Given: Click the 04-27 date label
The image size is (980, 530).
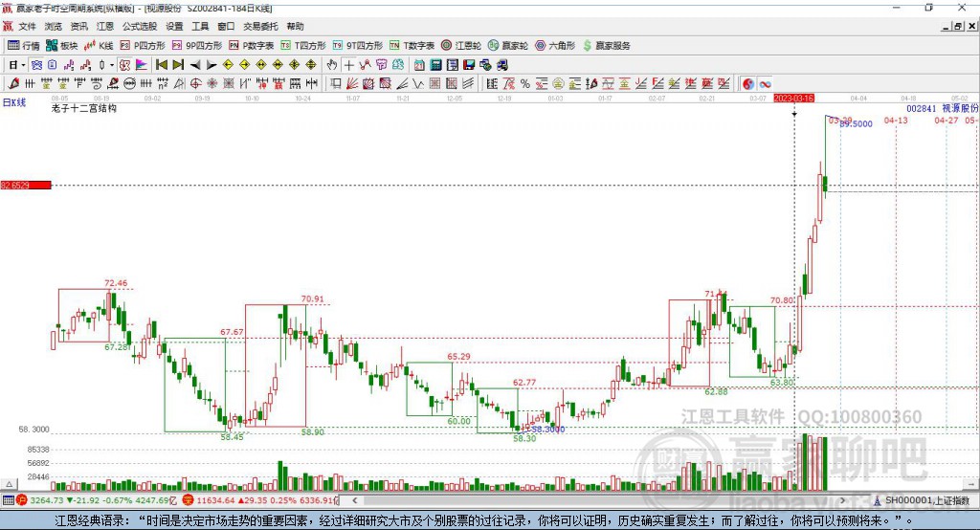Looking at the screenshot, I should click(947, 120).
